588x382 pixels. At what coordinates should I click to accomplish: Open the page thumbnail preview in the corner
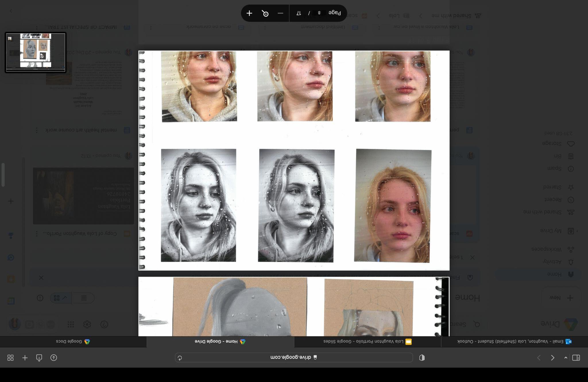click(36, 53)
